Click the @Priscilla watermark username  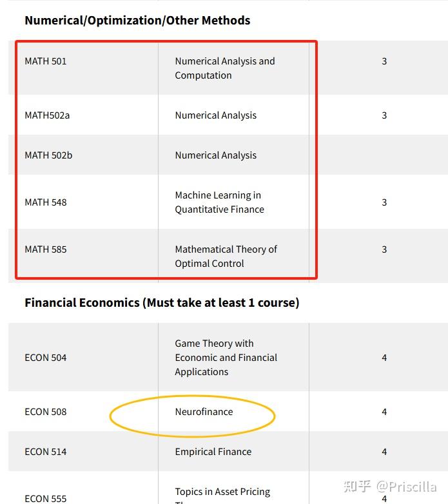click(x=407, y=487)
